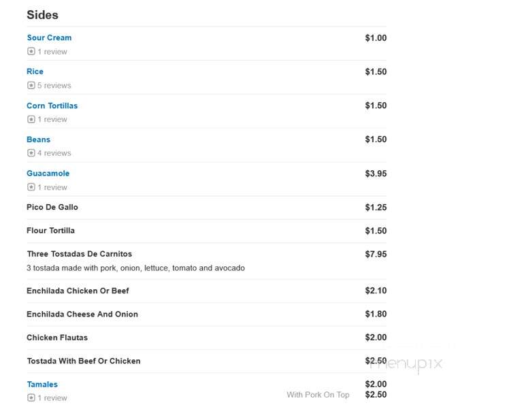528x420 pixels.
Task: Click the review star icon under Rice
Action: coord(31,86)
